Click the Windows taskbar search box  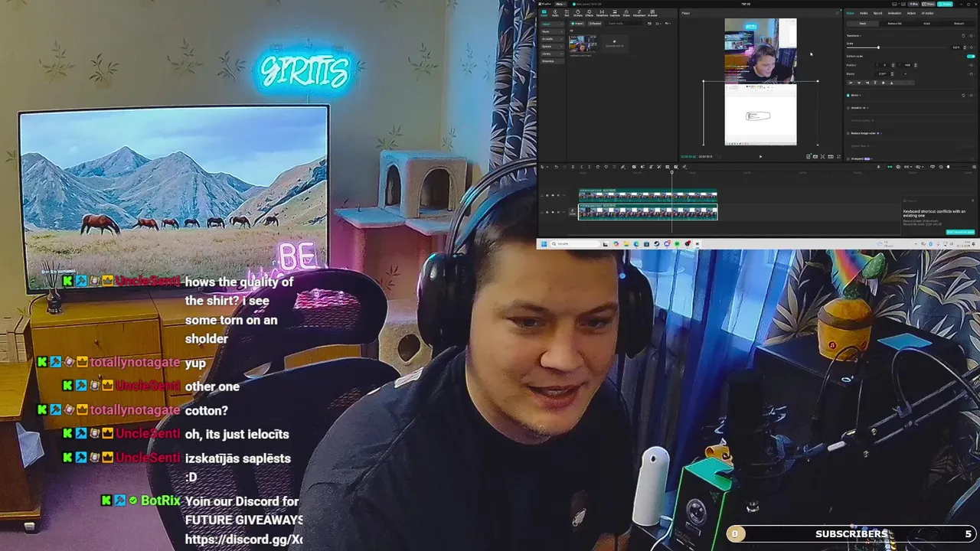tap(575, 244)
